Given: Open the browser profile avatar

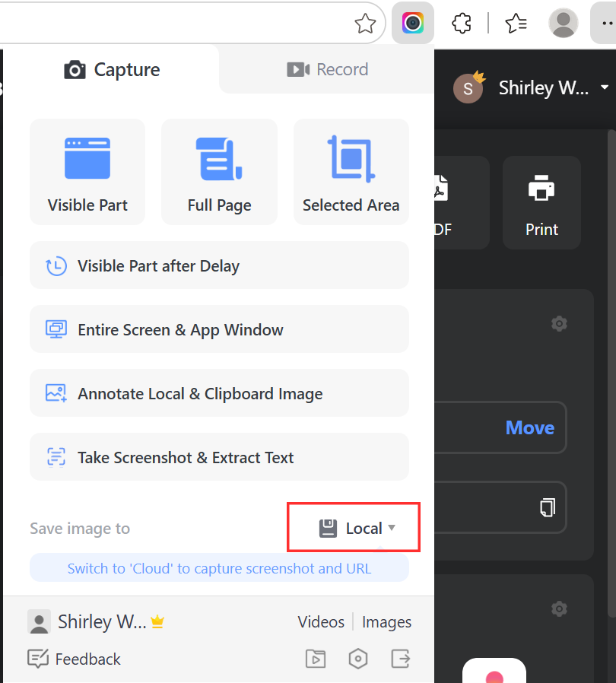Looking at the screenshot, I should (564, 23).
